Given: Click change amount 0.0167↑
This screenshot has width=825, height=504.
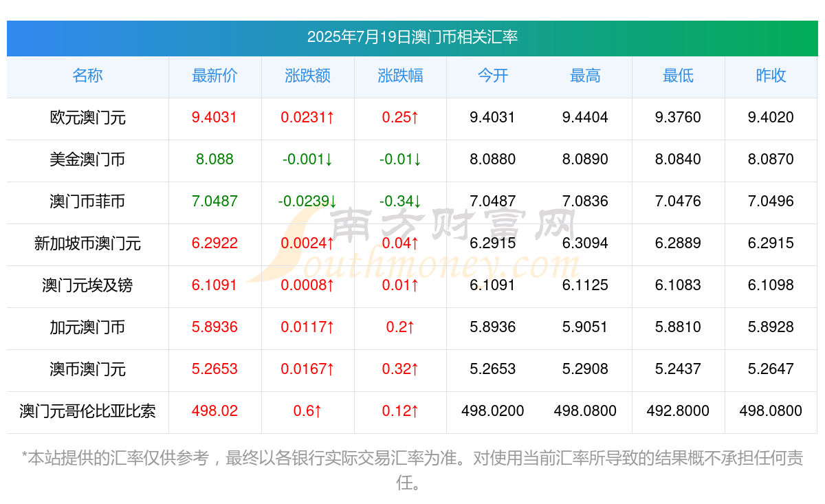Looking at the screenshot, I should (308, 369).
